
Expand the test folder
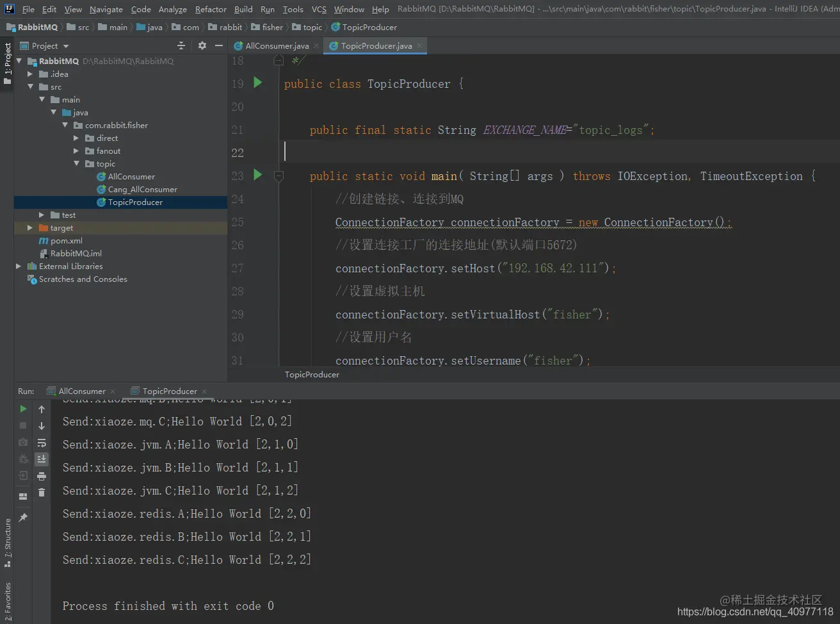tap(42, 215)
